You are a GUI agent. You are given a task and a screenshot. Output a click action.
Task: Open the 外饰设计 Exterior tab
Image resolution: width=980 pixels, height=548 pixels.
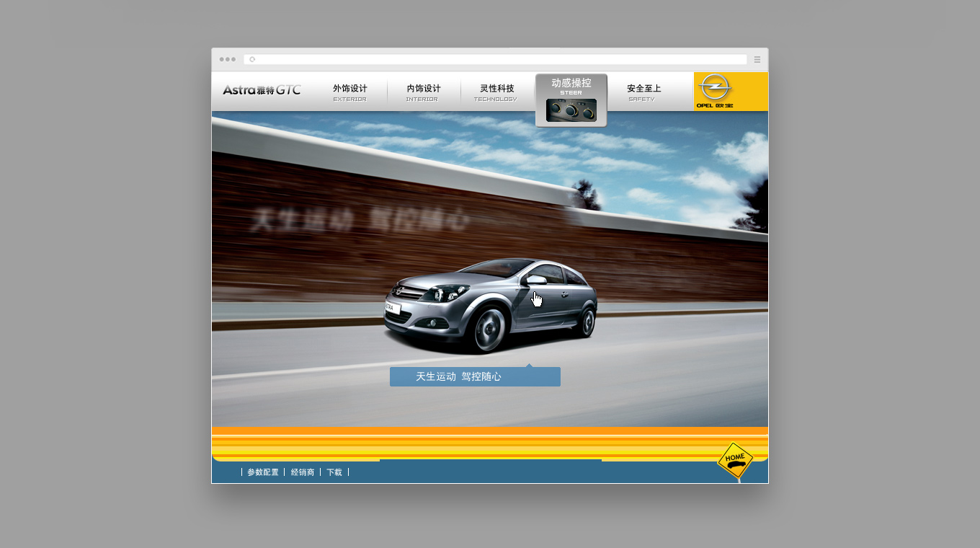pos(350,92)
